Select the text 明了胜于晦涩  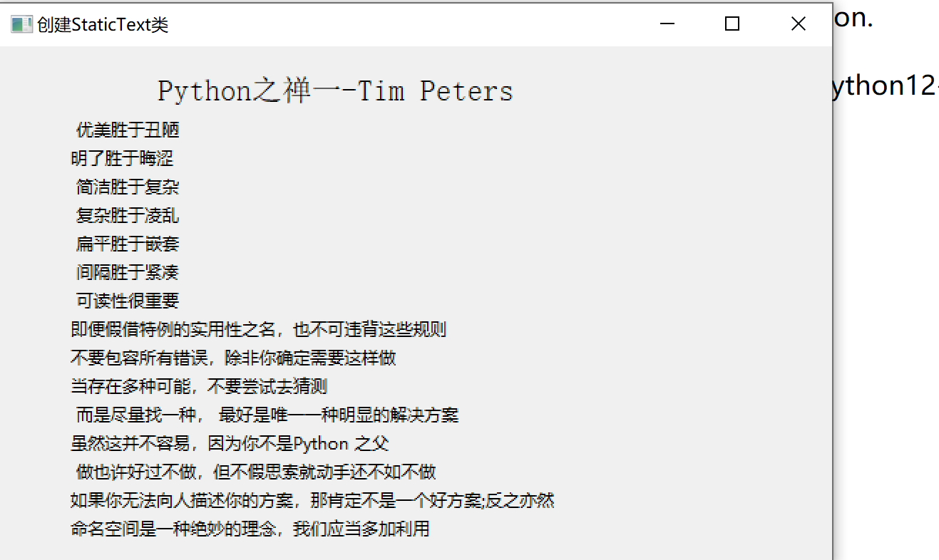pos(123,158)
